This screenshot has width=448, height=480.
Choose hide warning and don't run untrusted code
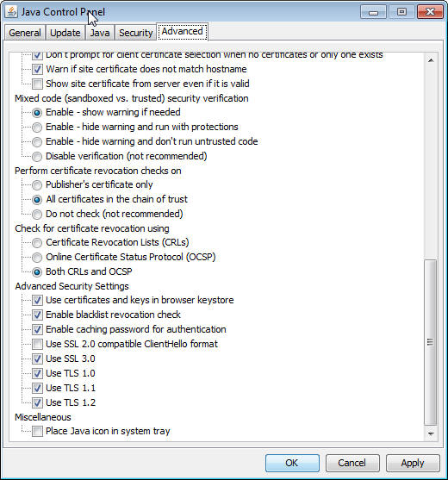click(x=37, y=141)
